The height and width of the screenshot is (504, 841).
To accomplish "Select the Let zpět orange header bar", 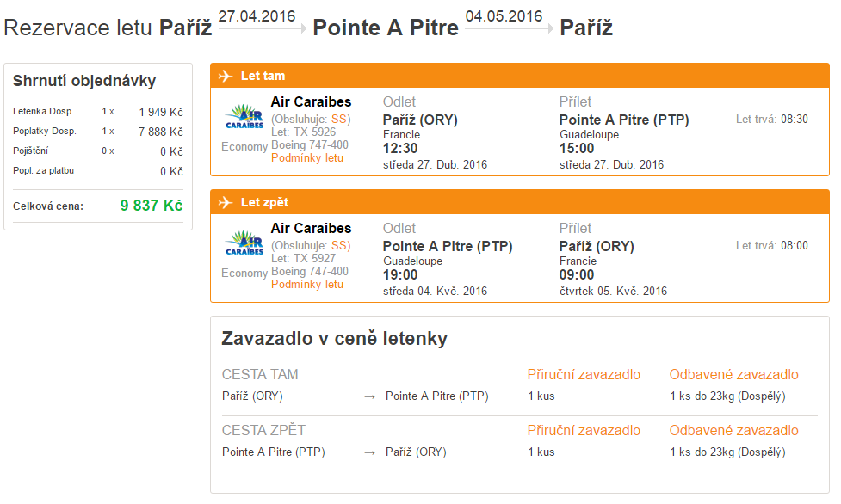I will [x=520, y=202].
